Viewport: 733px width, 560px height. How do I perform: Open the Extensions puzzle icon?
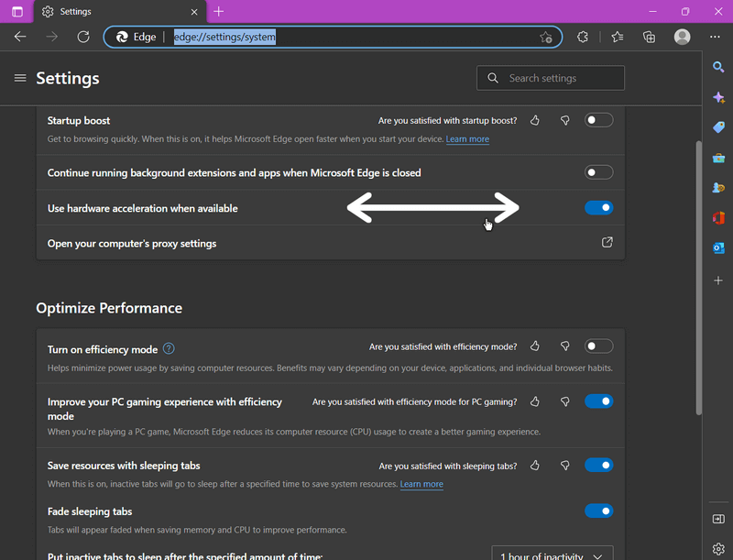[583, 37]
